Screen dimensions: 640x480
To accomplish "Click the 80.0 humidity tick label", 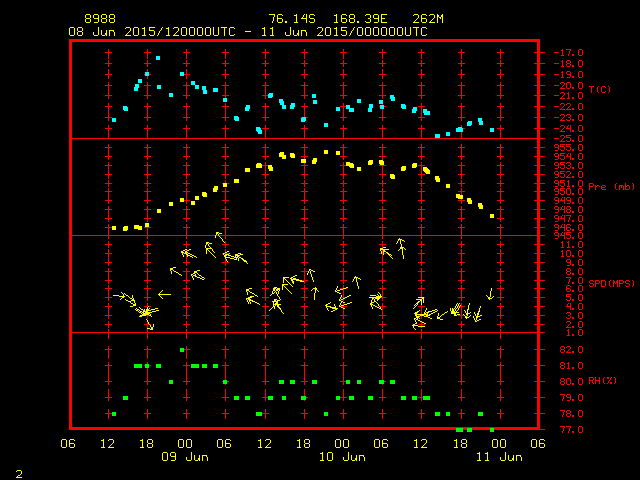I will pos(571,382).
